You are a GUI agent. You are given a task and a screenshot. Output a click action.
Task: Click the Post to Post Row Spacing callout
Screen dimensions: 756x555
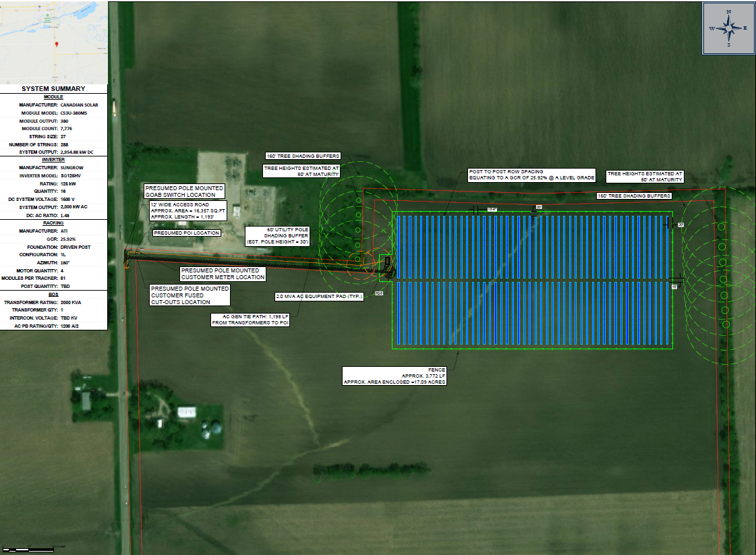(x=531, y=175)
